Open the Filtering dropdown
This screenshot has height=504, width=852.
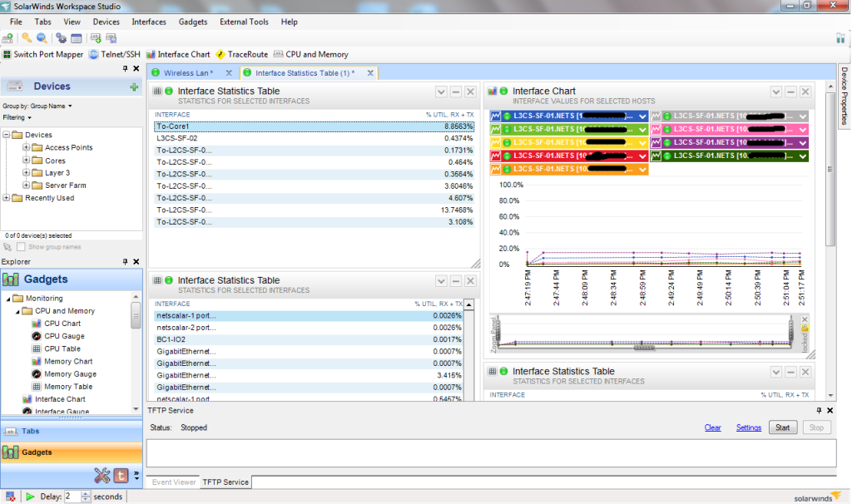(x=17, y=117)
